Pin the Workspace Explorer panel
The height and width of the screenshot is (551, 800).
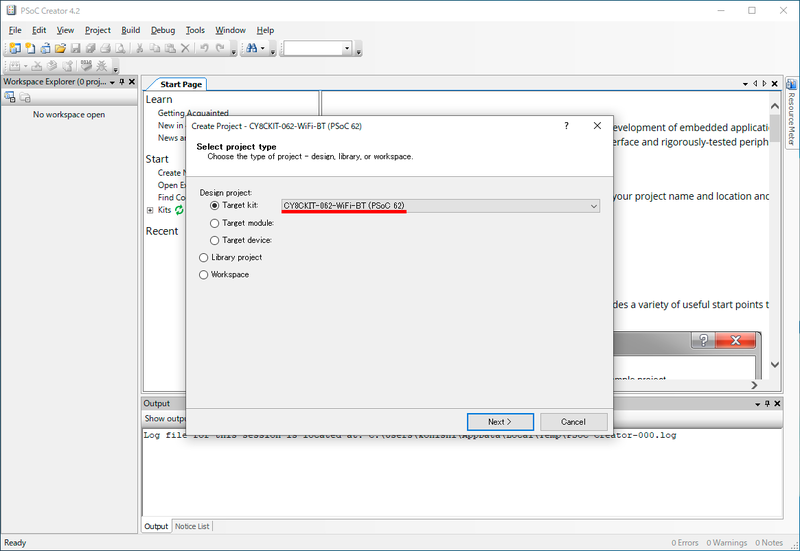click(122, 82)
